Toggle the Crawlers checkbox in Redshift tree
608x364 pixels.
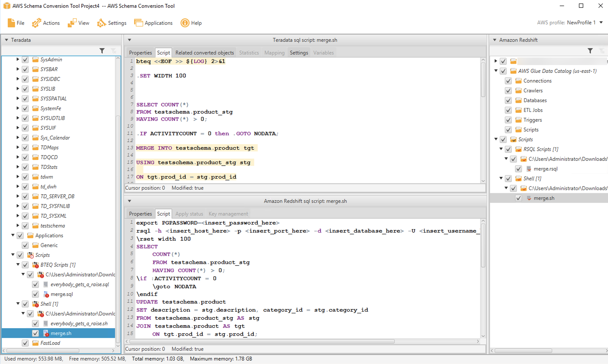[x=508, y=91]
